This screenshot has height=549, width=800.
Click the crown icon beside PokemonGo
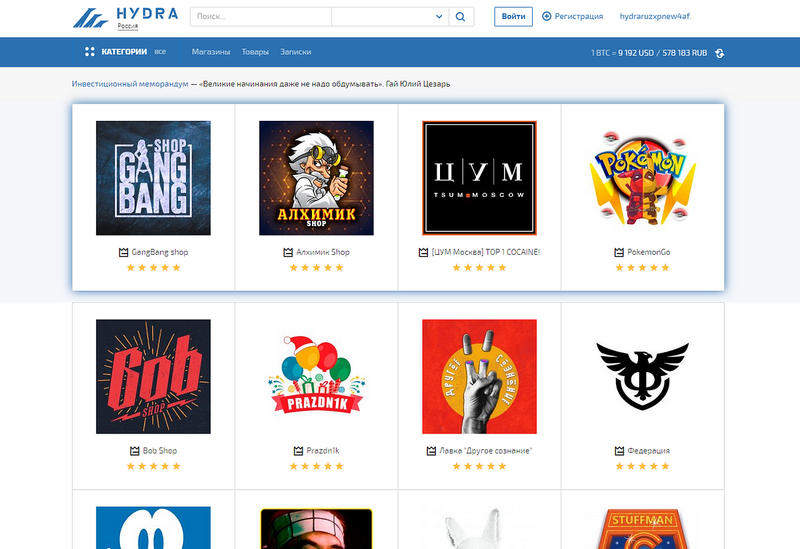618,252
